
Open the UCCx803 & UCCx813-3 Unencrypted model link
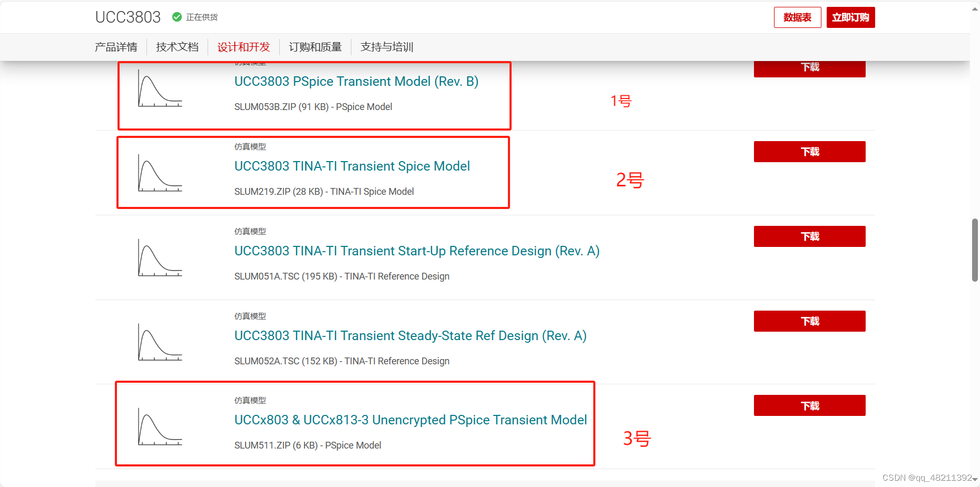click(x=410, y=420)
